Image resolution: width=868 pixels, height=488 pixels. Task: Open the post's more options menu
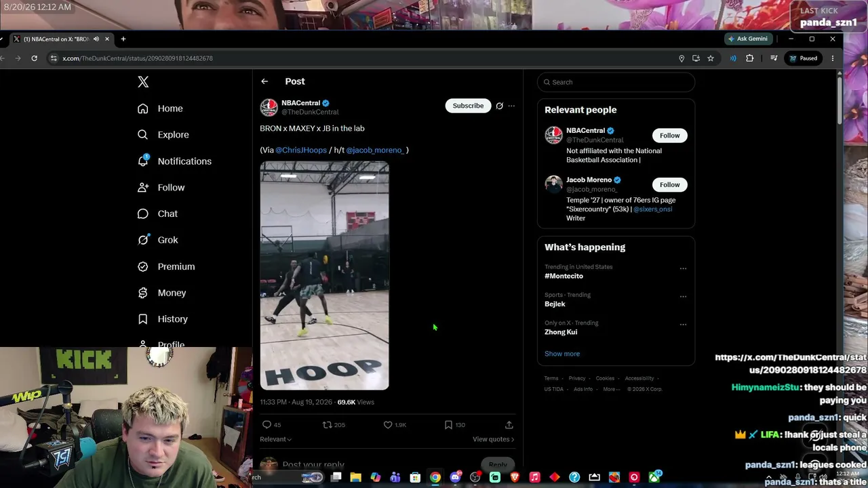(512, 106)
